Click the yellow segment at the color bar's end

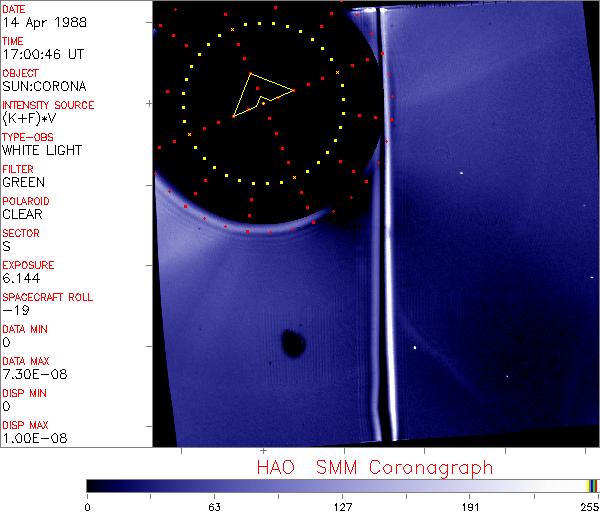pyautogui.click(x=590, y=485)
